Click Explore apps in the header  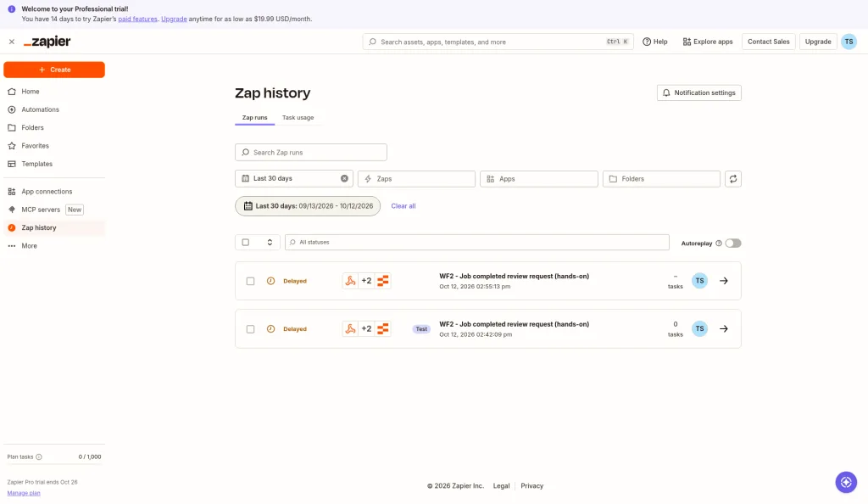[708, 42]
